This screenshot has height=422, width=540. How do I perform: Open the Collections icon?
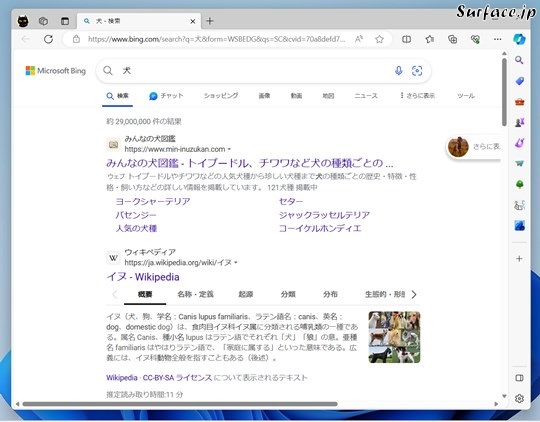point(453,39)
